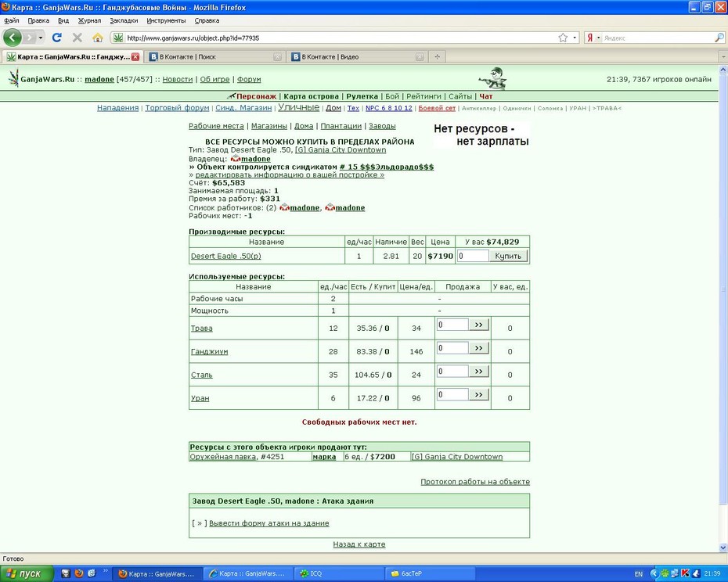The height and width of the screenshot is (582, 728).
Task: Open the бастеР folder taskbar item
Action: (430, 573)
